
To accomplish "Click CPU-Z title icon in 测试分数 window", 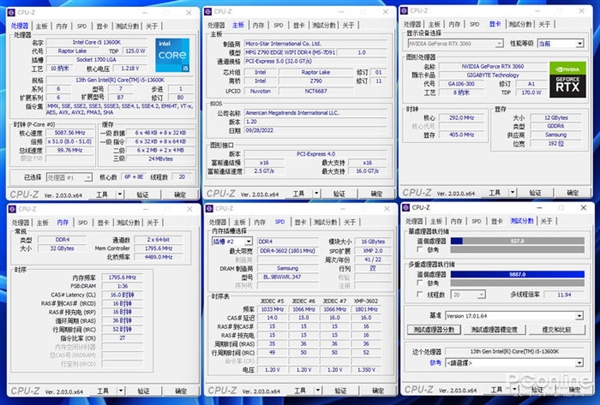I will click(x=405, y=207).
